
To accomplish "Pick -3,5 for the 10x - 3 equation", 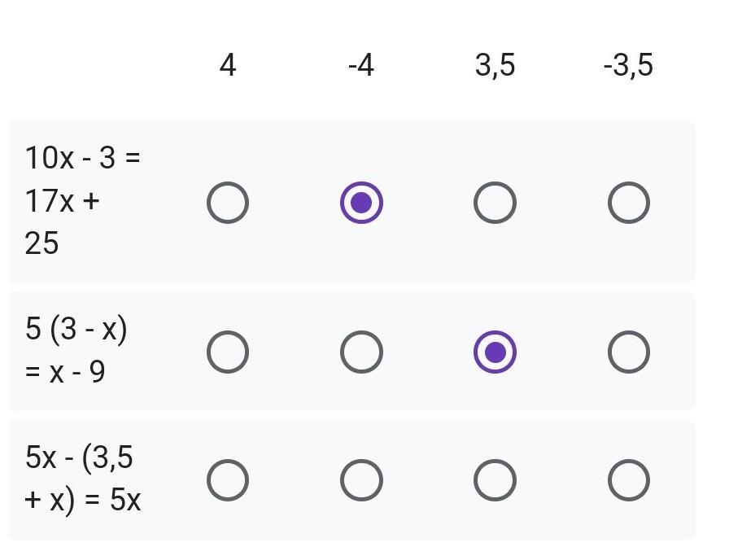I will click(x=629, y=203).
